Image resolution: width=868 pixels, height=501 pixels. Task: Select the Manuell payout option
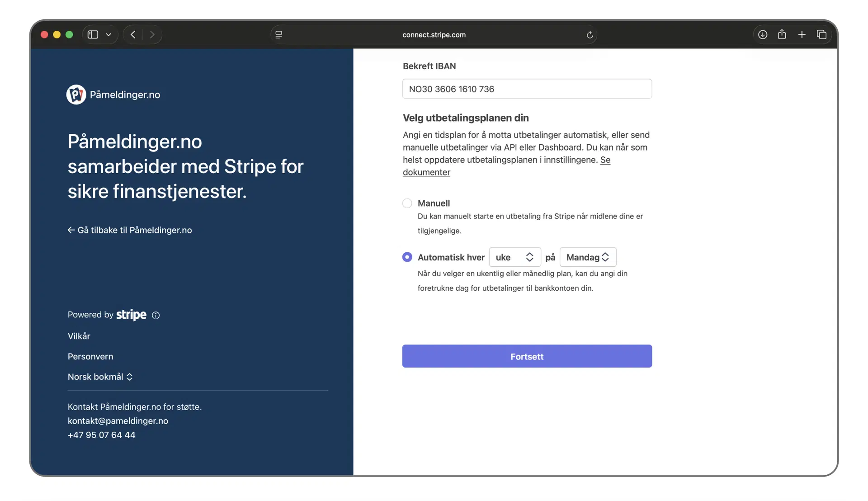click(407, 203)
